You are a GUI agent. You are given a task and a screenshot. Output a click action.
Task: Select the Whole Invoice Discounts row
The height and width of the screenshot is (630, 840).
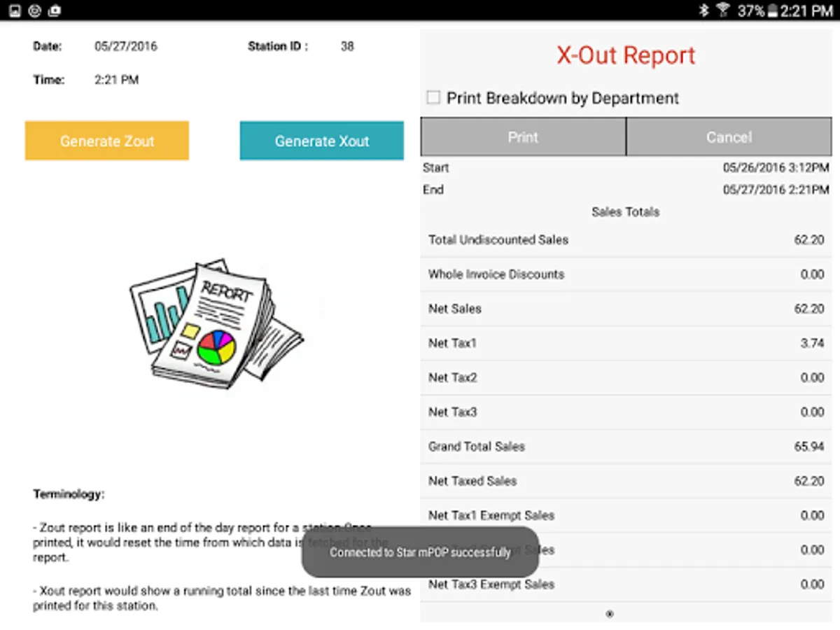(626, 274)
